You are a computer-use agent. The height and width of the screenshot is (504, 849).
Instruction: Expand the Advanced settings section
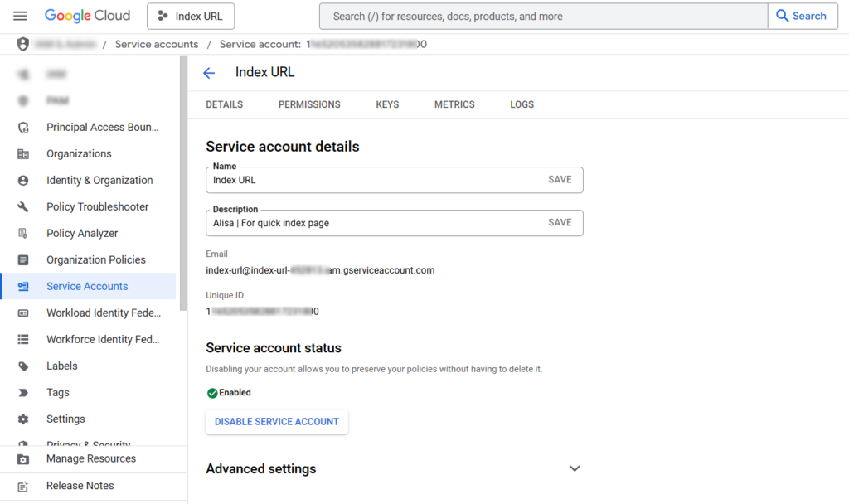coord(575,468)
